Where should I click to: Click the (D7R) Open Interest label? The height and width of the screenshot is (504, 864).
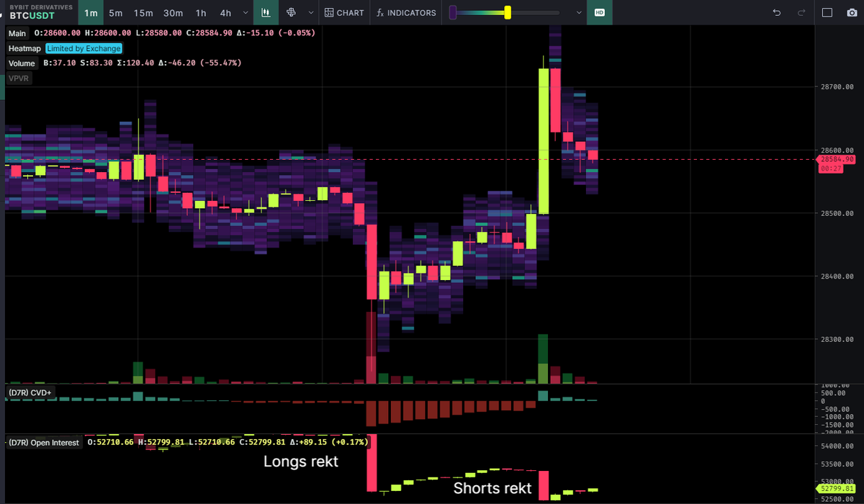click(44, 442)
